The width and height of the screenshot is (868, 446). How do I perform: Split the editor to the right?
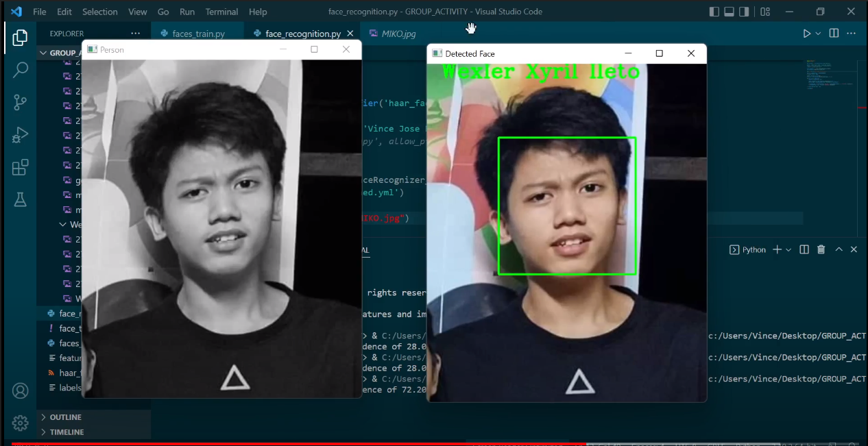pyautogui.click(x=834, y=34)
